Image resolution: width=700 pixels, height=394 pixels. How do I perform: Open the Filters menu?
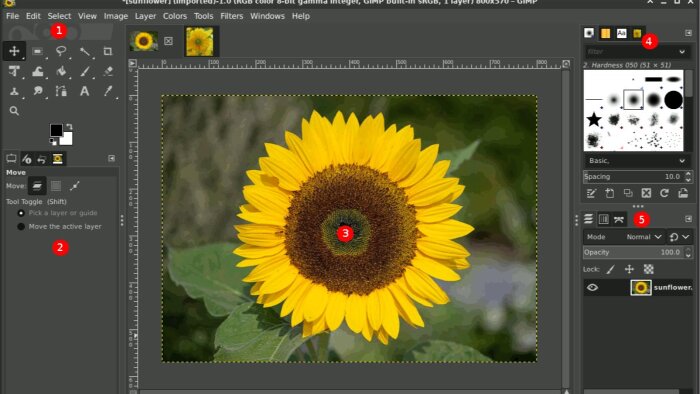(x=231, y=16)
